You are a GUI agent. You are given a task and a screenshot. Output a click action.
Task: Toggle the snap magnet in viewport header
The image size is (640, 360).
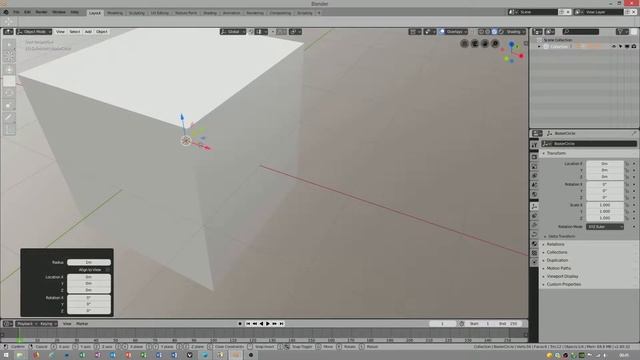(x=251, y=31)
